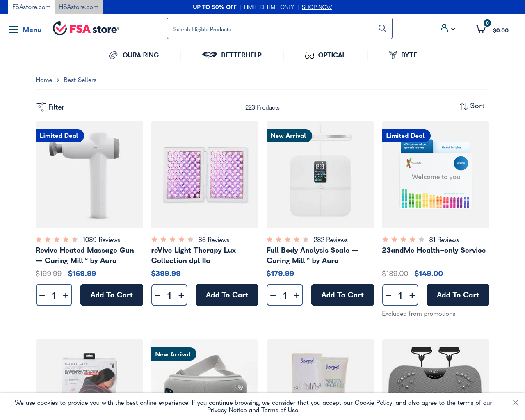
Task: Open Full Body Analysis Scale product title
Action: pos(313,255)
